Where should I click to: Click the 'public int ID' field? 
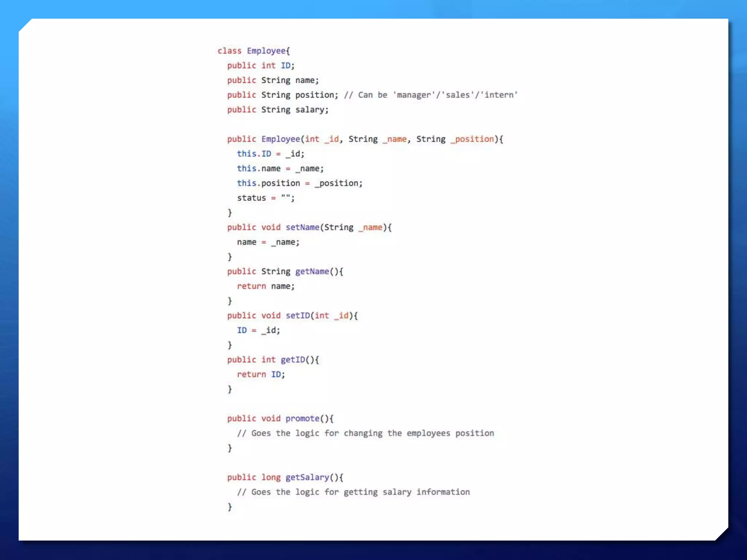pyautogui.click(x=260, y=66)
